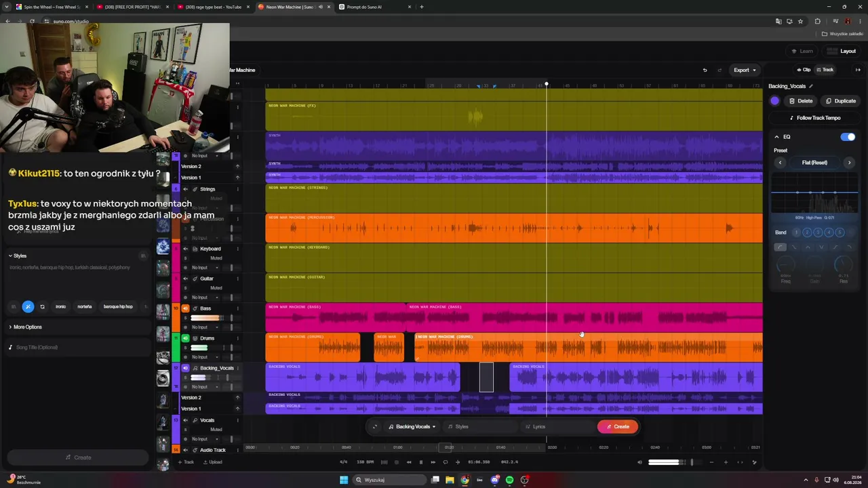Open Guitar track options menu
This screenshot has height=488, width=868.
[237, 279]
